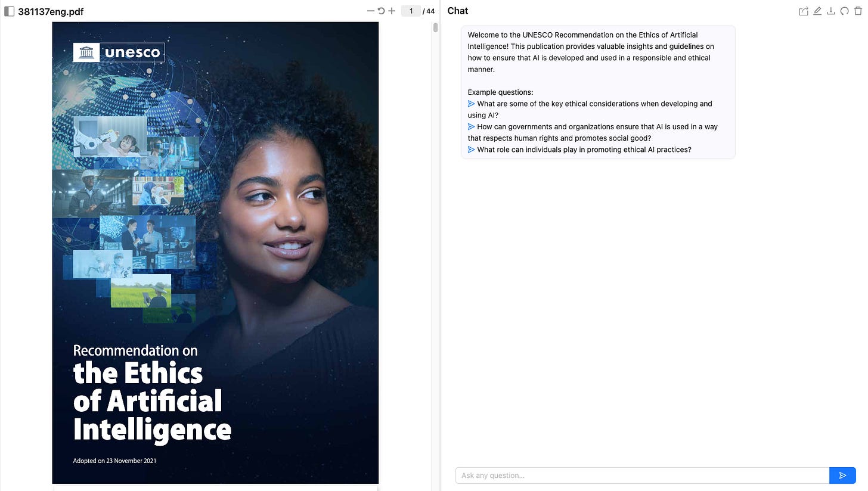
Task: Toggle the sidebar panel icon beside 381137eng.pdf
Action: pyautogui.click(x=9, y=11)
